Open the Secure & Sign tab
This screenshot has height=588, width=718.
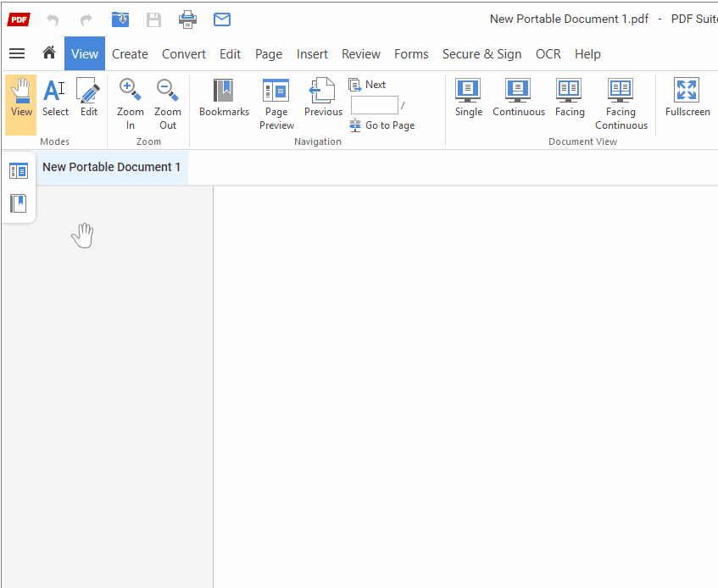tap(481, 54)
